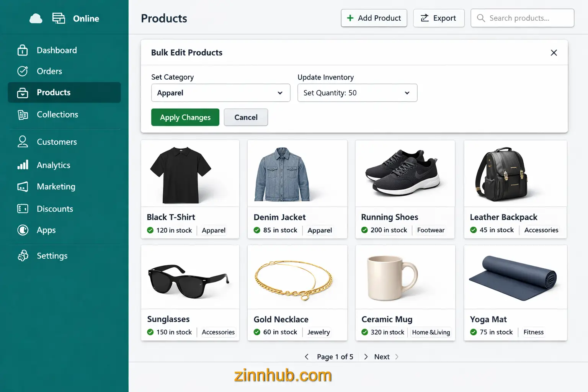
Task: Focus the Search products field
Action: pos(522,18)
